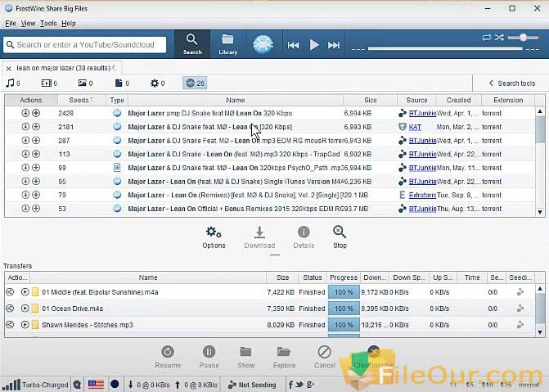Sort results by Extension column header
Screen dimensions: 549x392
click(x=508, y=100)
